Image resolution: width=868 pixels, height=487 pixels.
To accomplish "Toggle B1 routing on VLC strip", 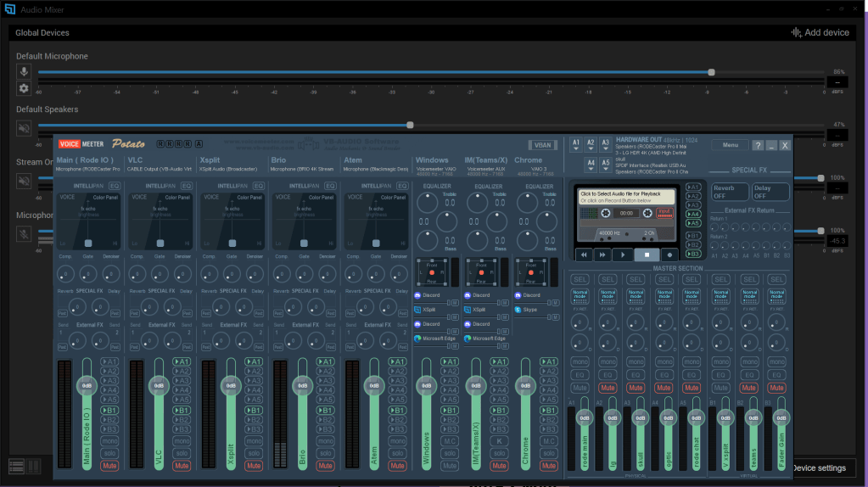I will tap(182, 411).
